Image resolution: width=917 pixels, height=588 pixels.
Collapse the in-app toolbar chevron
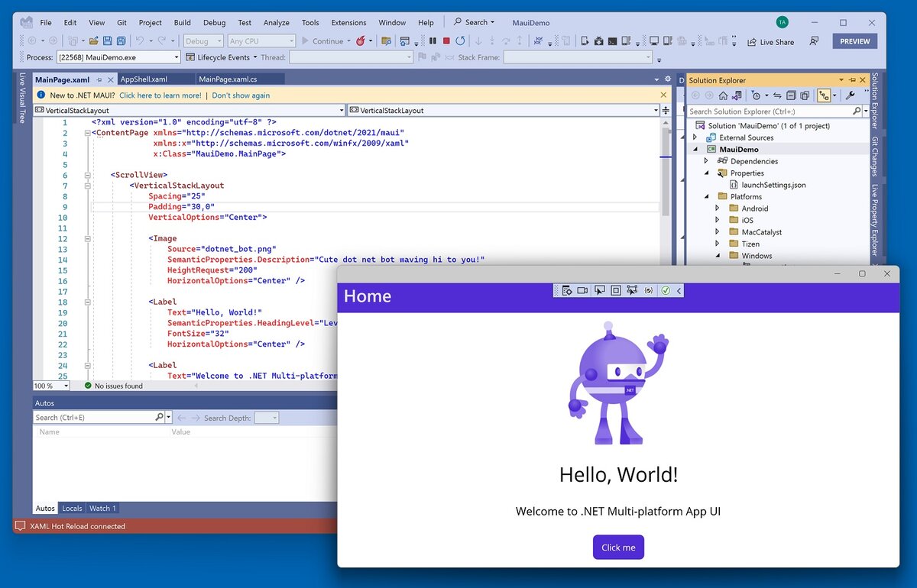679,290
